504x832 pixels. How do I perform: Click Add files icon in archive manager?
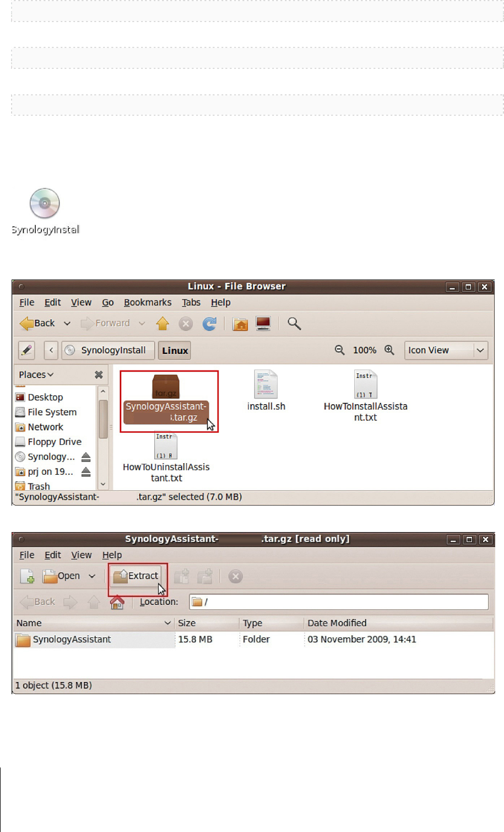coord(181,576)
